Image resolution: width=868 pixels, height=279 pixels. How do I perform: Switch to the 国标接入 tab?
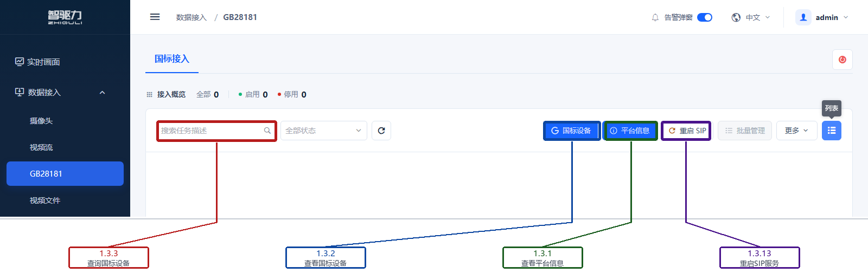(x=172, y=59)
